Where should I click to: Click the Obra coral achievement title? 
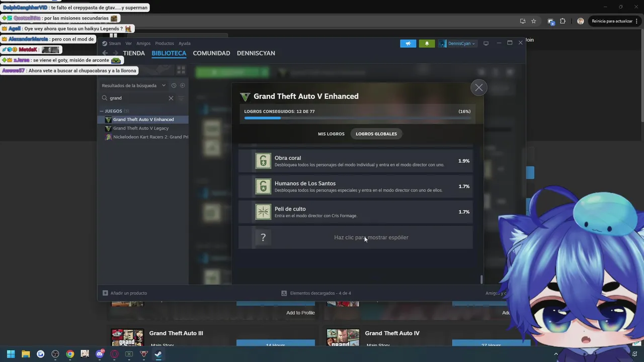click(288, 158)
